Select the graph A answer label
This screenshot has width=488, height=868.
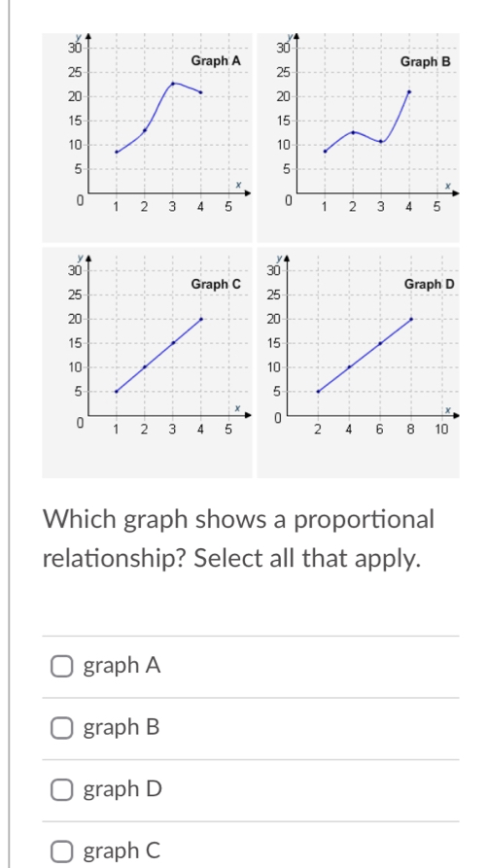coord(122,666)
